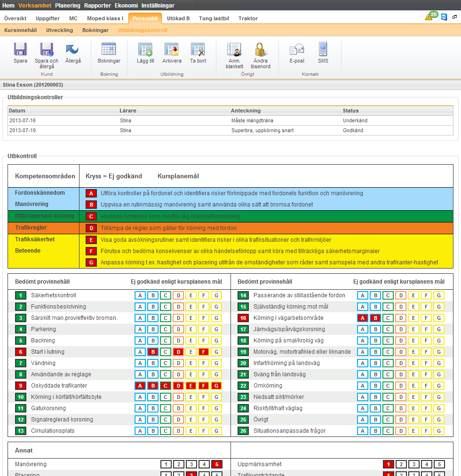Toggle box D for Gatukorsning

(178, 408)
